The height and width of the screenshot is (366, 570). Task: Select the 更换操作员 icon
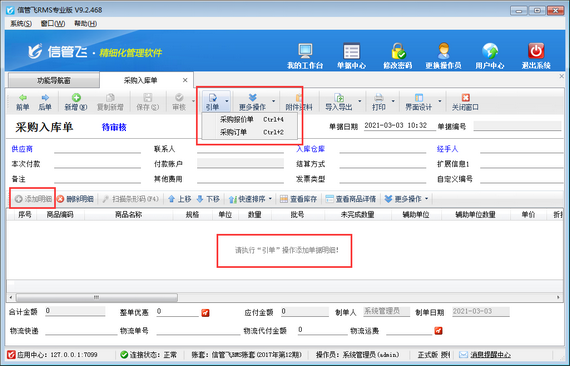tap(443, 51)
